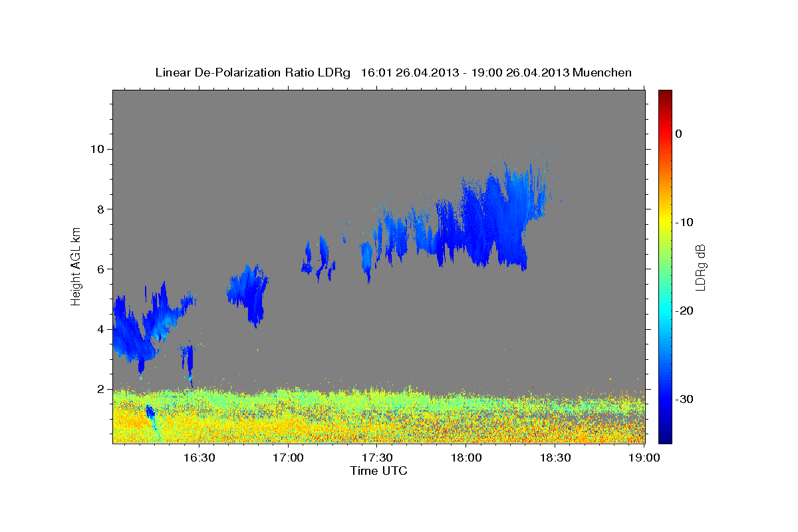Click the colorbar tick label -20

pyautogui.click(x=685, y=311)
